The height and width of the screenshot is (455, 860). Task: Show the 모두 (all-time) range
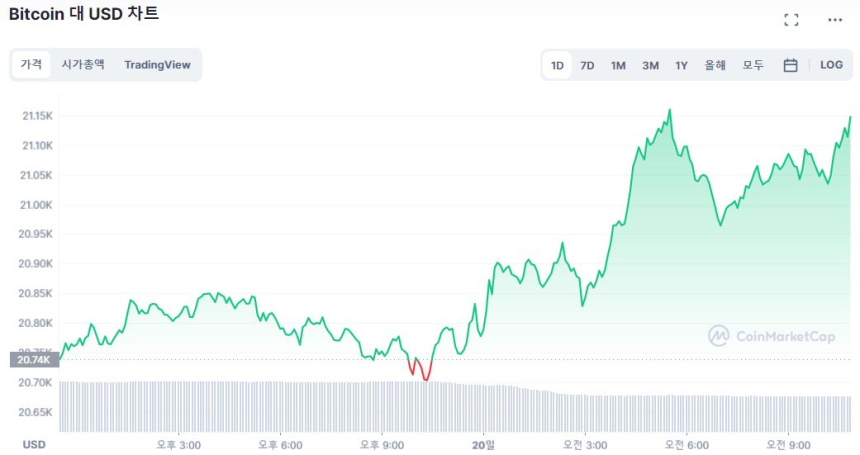tap(753, 65)
